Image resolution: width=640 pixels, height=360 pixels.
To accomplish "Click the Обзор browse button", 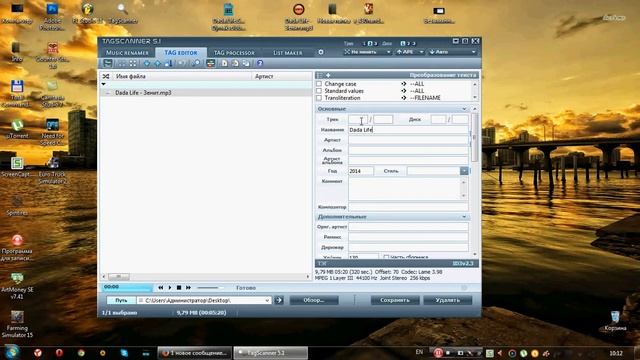I will pyautogui.click(x=314, y=300).
